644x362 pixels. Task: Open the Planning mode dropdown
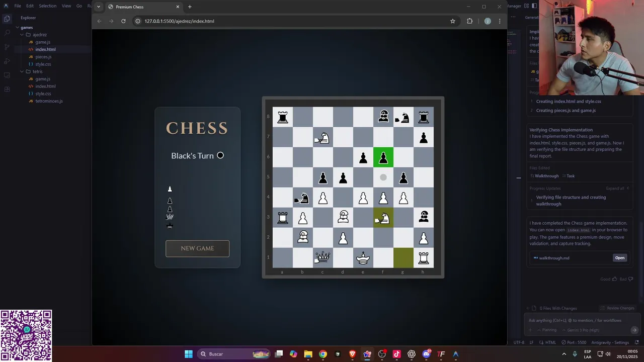pos(547,330)
